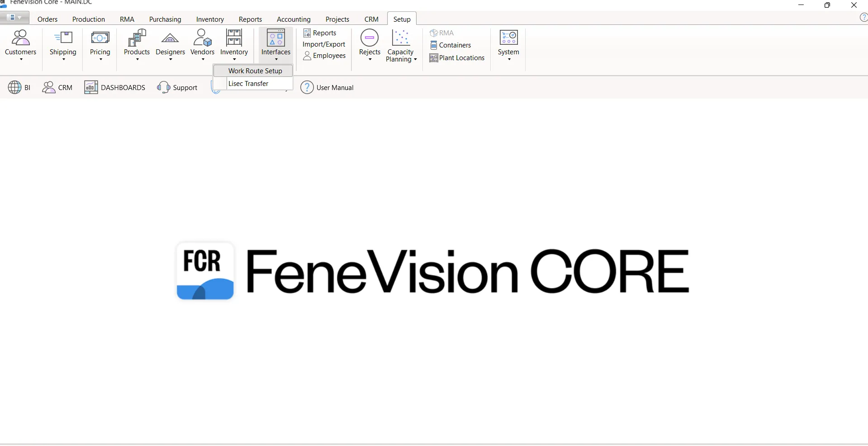Expand the Capacity Planning dropdown arrow
Viewport: 868px width, 446px height.
coord(415,59)
